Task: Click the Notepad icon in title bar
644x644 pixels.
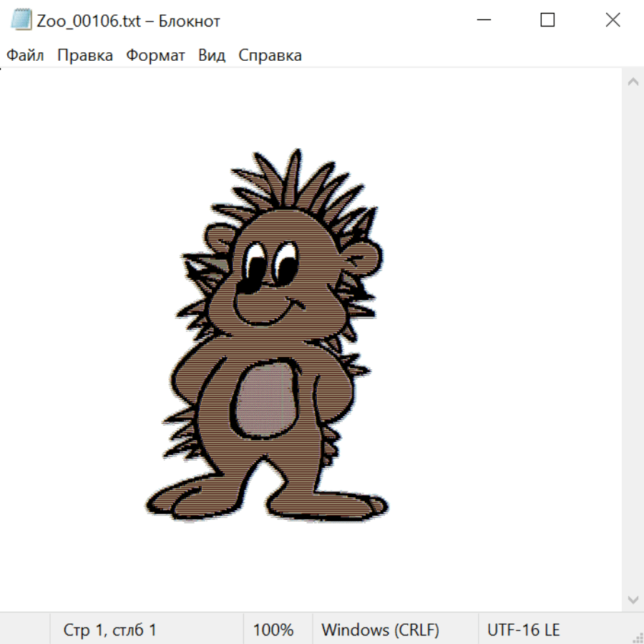Action: click(21, 20)
